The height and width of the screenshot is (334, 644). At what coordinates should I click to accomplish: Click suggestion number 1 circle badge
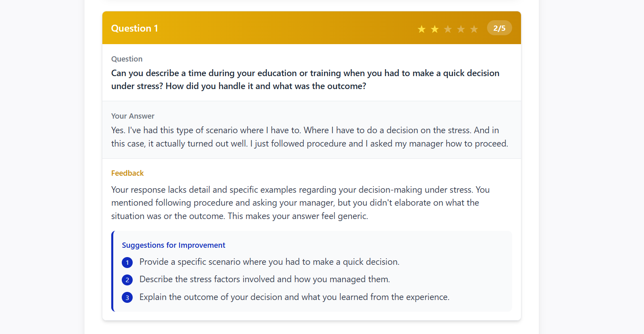pyautogui.click(x=127, y=262)
